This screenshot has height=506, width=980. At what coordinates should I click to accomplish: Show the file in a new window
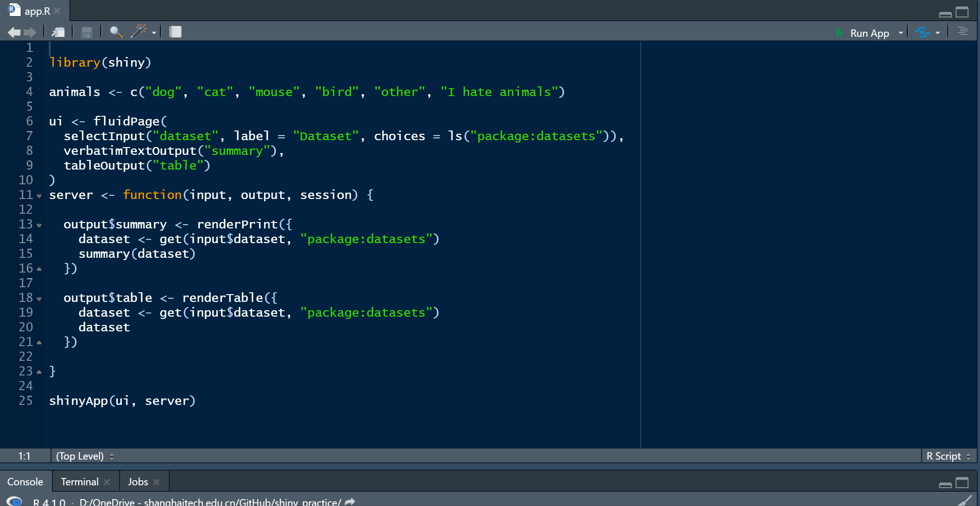point(58,32)
